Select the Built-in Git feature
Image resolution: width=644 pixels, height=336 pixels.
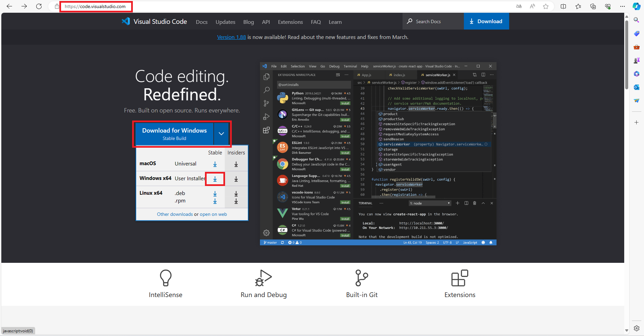(362, 284)
